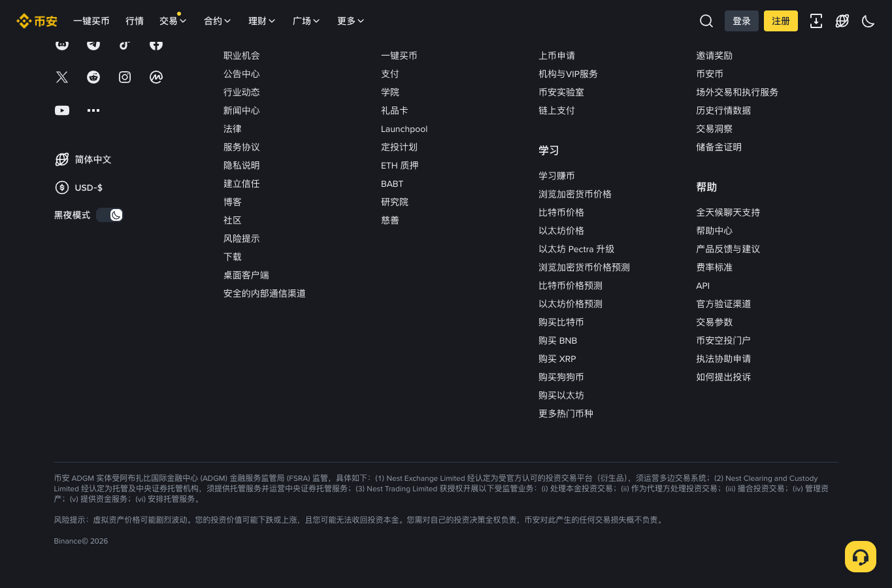Open the ETH 质押 staking link
Viewport: 892px width, 588px height.
400,165
